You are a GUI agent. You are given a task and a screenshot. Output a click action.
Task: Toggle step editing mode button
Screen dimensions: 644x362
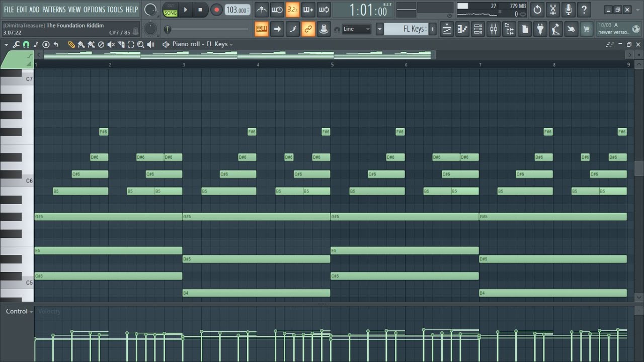(x=292, y=29)
